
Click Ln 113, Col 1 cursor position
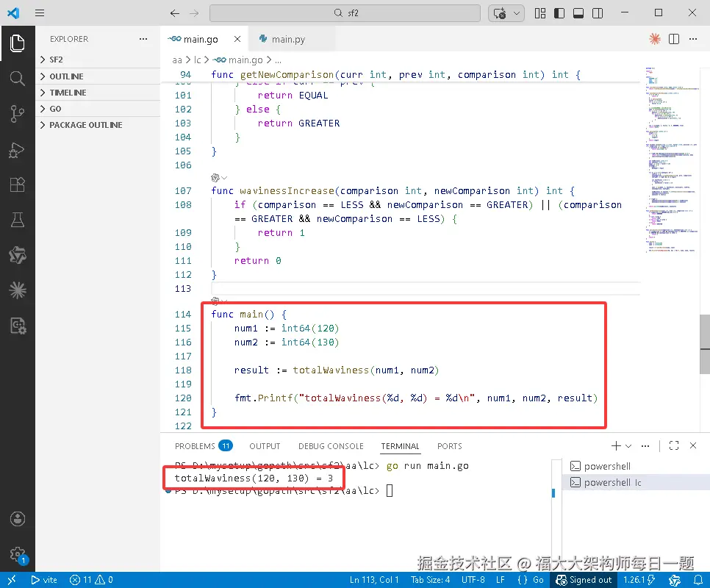pyautogui.click(x=374, y=580)
